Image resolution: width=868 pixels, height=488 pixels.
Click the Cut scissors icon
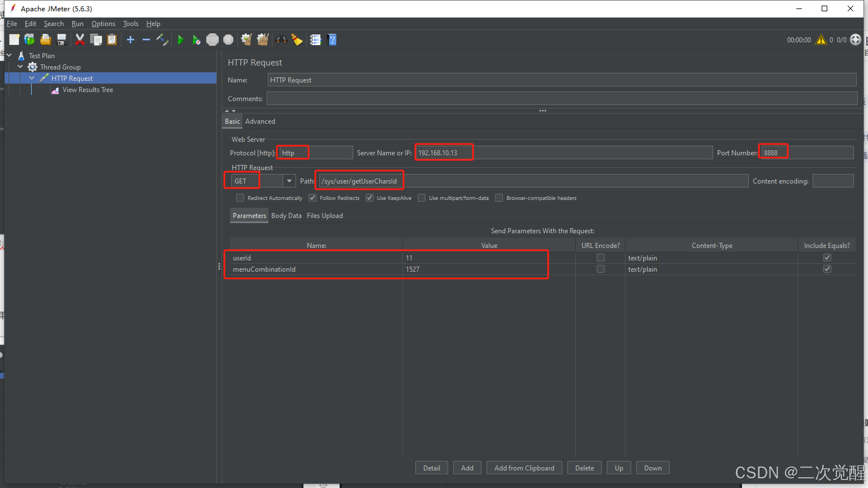click(x=80, y=40)
